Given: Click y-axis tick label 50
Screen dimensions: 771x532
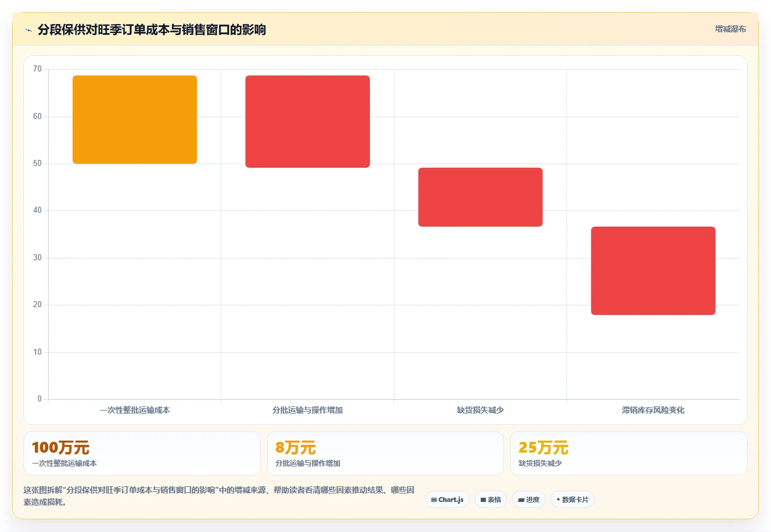Looking at the screenshot, I should click(x=37, y=164).
